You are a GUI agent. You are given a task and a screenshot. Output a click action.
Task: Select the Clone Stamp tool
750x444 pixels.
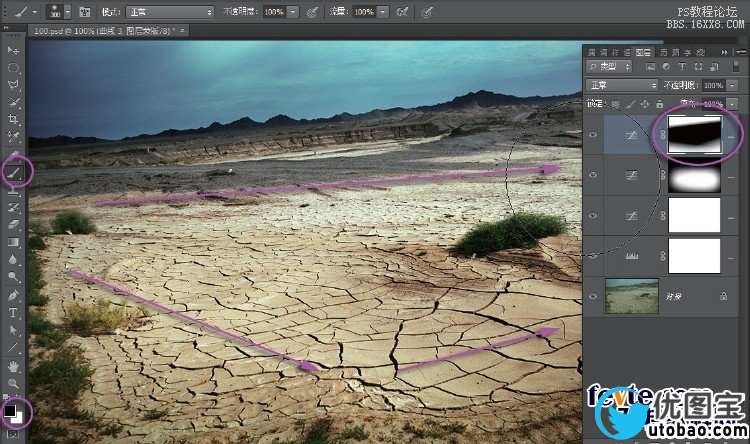coord(13,190)
